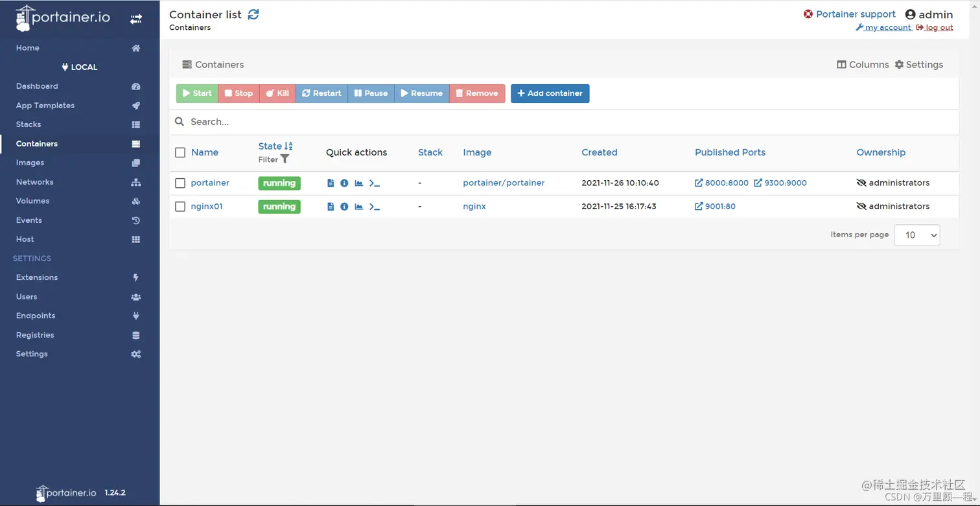Viewport: 980px width, 506px height.
Task: Click the Endpoints plug icon in sidebar
Action: [x=135, y=316]
